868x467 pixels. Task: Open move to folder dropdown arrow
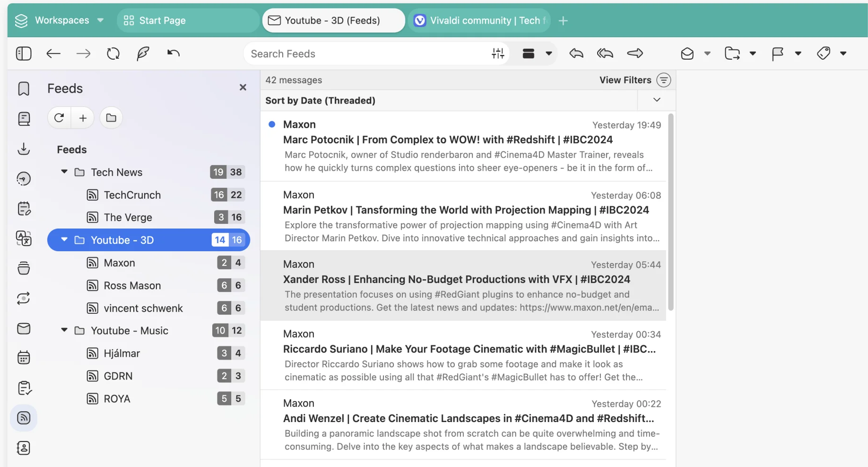coord(753,53)
